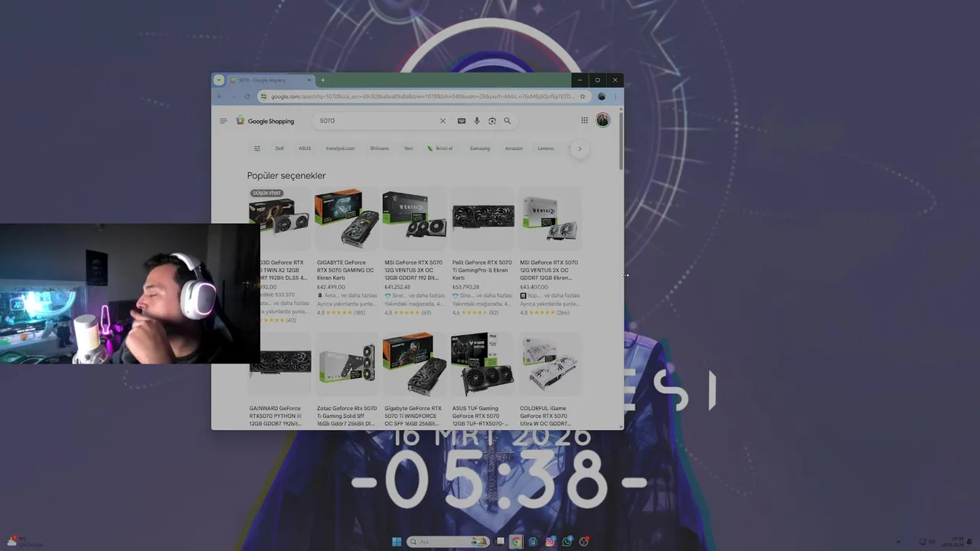Open the Google account avatar
980x551 pixels.
tap(603, 120)
